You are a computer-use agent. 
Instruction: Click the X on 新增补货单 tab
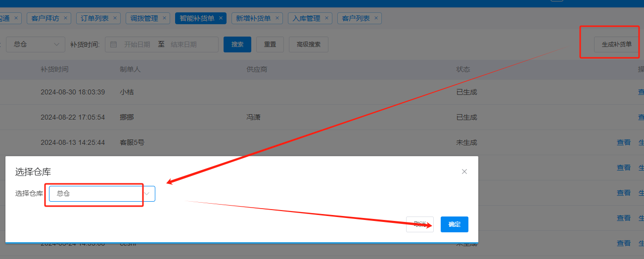277,18
